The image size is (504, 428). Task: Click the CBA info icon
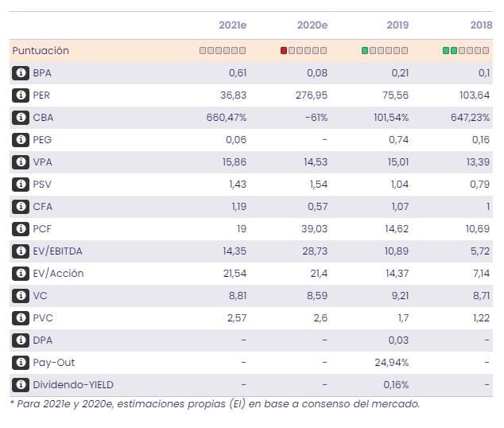point(20,118)
